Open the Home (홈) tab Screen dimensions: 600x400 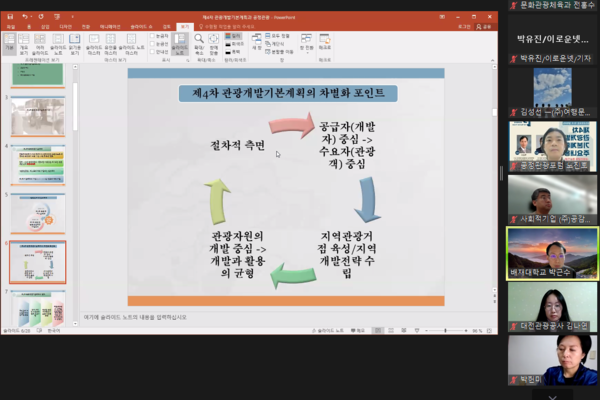(x=29, y=27)
